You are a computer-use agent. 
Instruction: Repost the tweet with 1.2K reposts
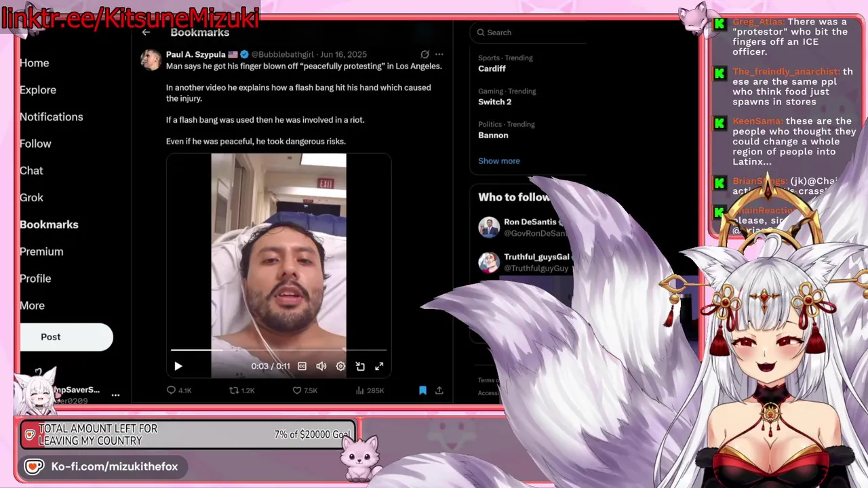[x=242, y=390]
